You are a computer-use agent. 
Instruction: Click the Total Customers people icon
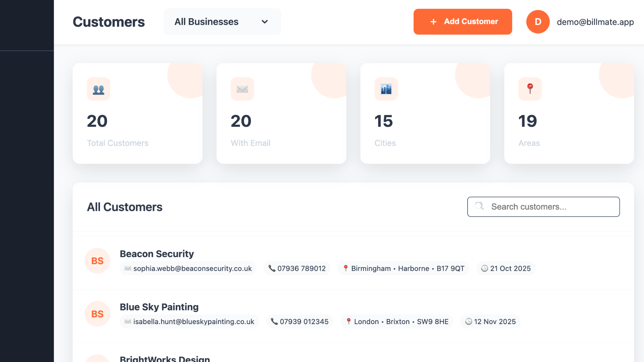(98, 89)
